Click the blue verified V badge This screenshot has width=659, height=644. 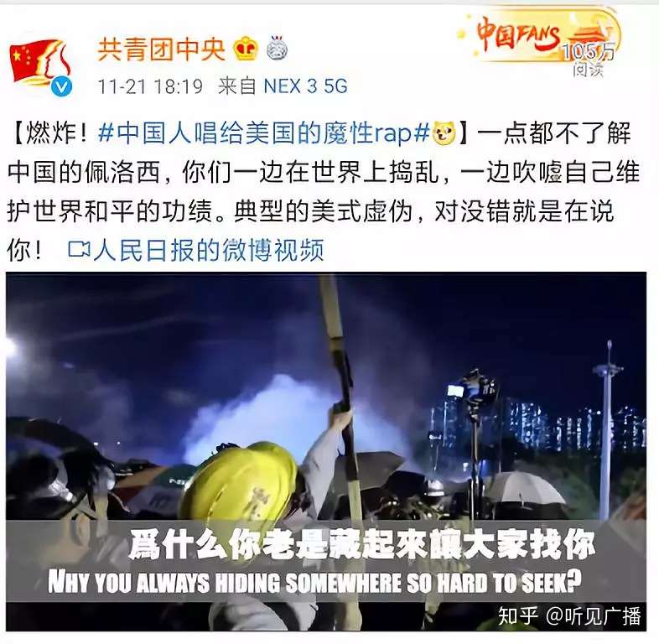(x=62, y=86)
